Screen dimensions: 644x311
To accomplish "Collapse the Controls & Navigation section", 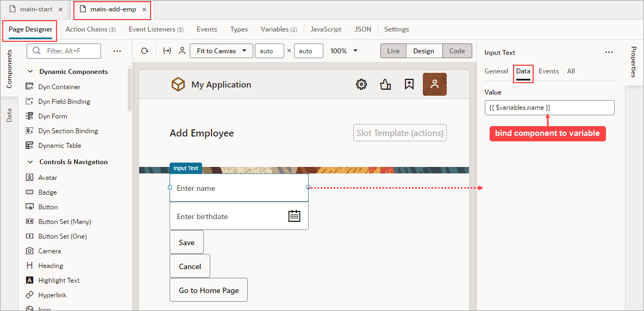I will (x=30, y=162).
